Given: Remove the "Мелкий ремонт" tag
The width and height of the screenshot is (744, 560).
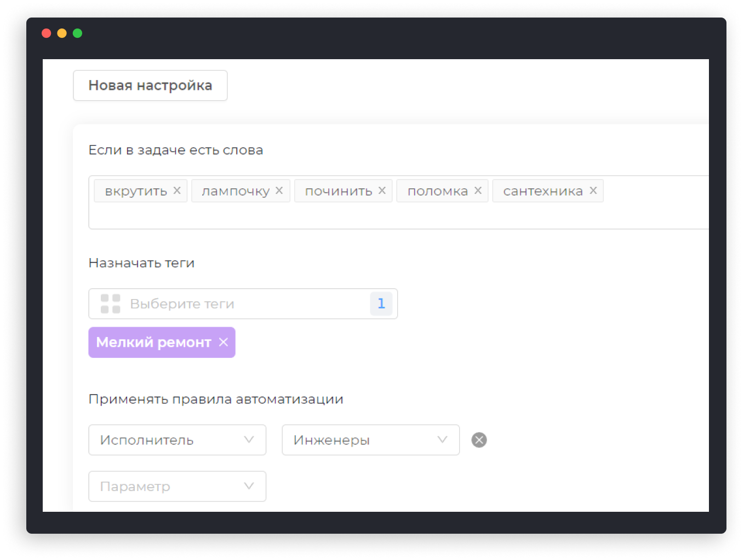Looking at the screenshot, I should (x=224, y=342).
